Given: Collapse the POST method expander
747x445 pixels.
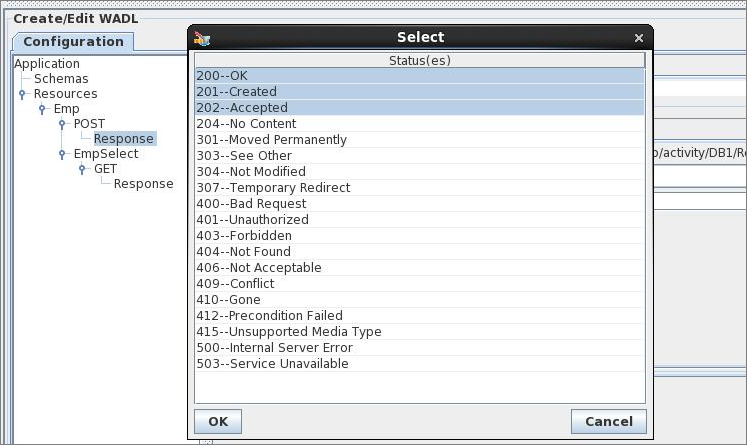Looking at the screenshot, I should 62,124.
